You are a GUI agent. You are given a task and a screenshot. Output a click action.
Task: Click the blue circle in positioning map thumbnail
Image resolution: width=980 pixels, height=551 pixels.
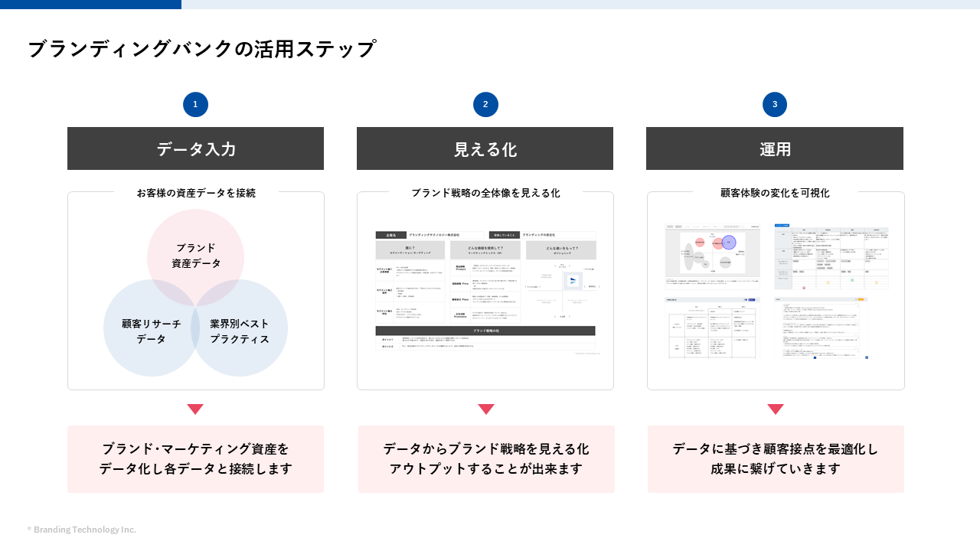(x=729, y=242)
